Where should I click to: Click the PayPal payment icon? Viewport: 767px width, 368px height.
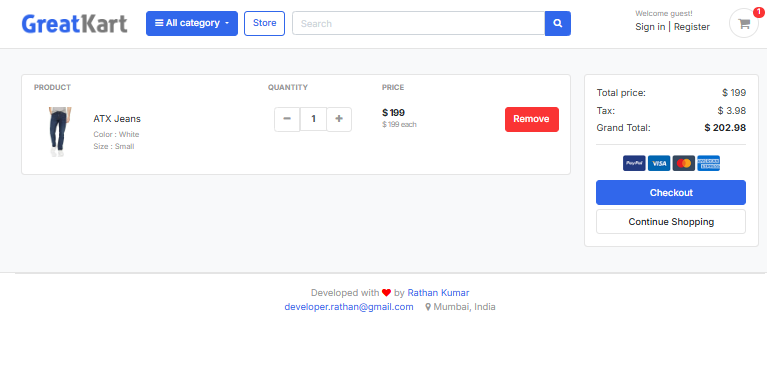[x=634, y=163]
